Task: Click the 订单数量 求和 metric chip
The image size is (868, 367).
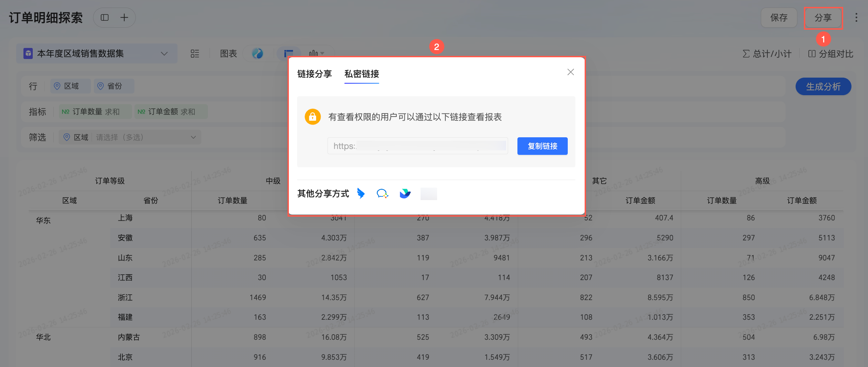Action: click(x=95, y=112)
